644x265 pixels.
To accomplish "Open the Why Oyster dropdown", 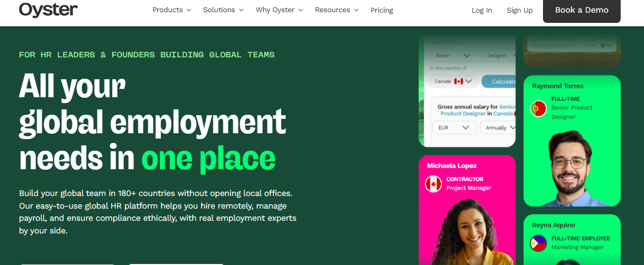I will coord(279,10).
